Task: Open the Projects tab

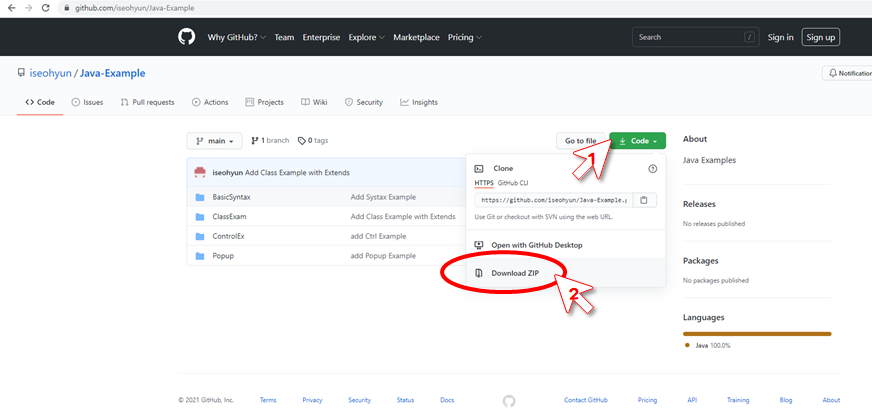Action: pos(265,102)
